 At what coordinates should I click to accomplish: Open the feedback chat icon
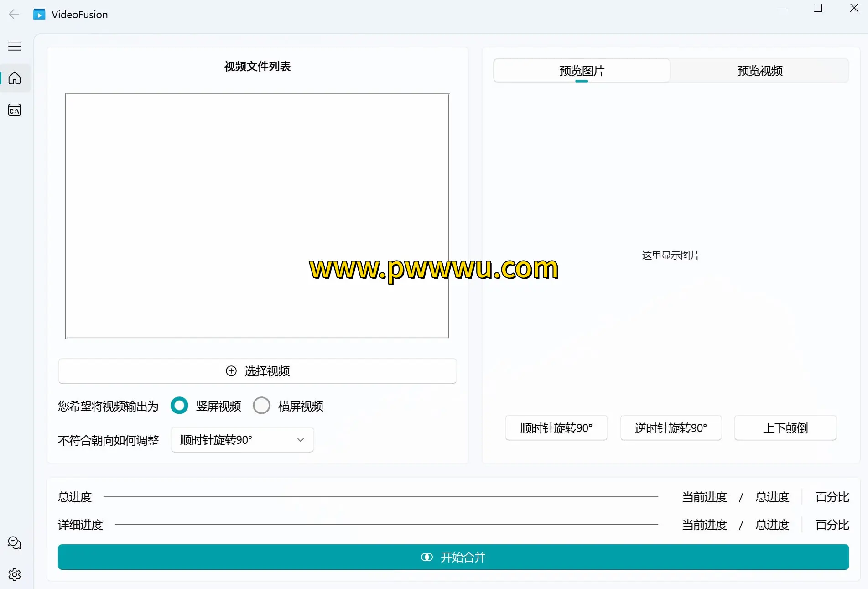click(15, 543)
